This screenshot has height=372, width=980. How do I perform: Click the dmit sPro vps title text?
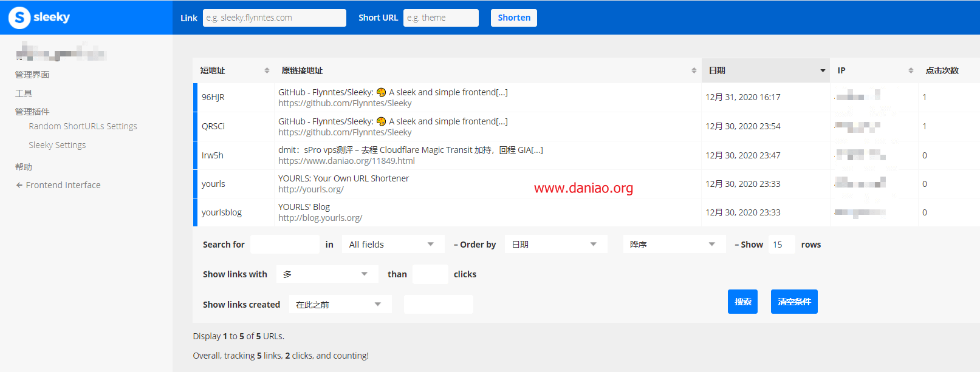(x=411, y=150)
